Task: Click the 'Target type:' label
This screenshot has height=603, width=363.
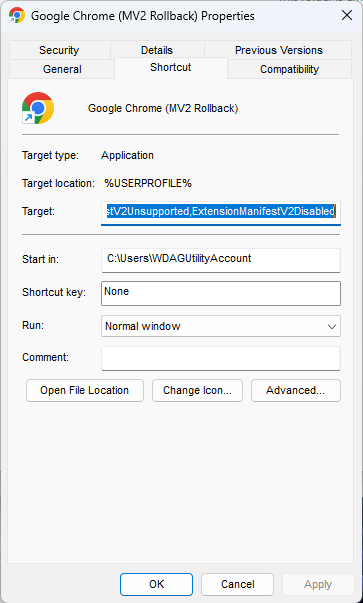Action: click(x=50, y=155)
